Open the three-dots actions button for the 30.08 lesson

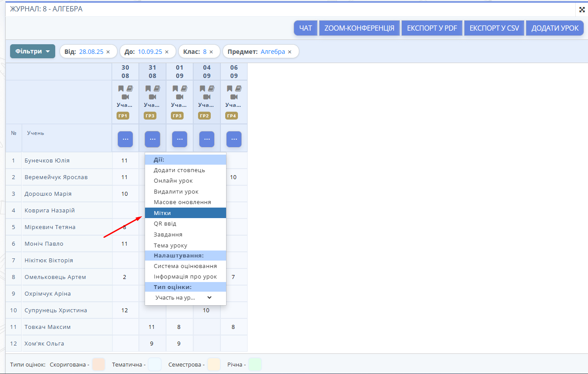pyautogui.click(x=125, y=139)
